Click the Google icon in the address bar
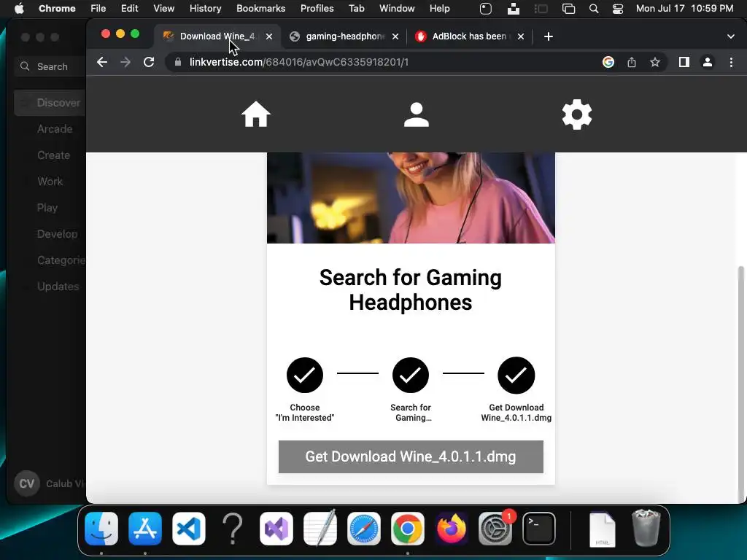 [x=608, y=62]
